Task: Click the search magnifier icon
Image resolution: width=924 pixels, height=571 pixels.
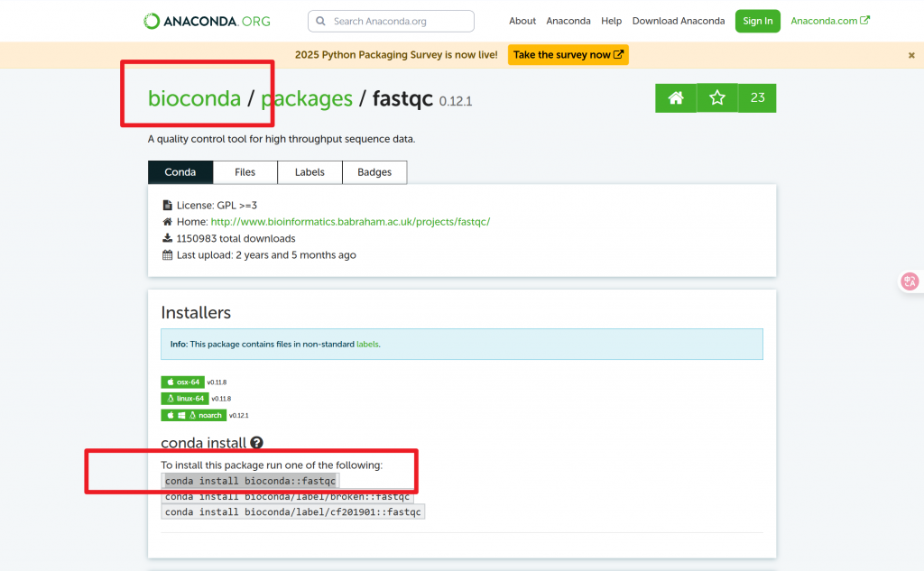Action: pyautogui.click(x=320, y=22)
